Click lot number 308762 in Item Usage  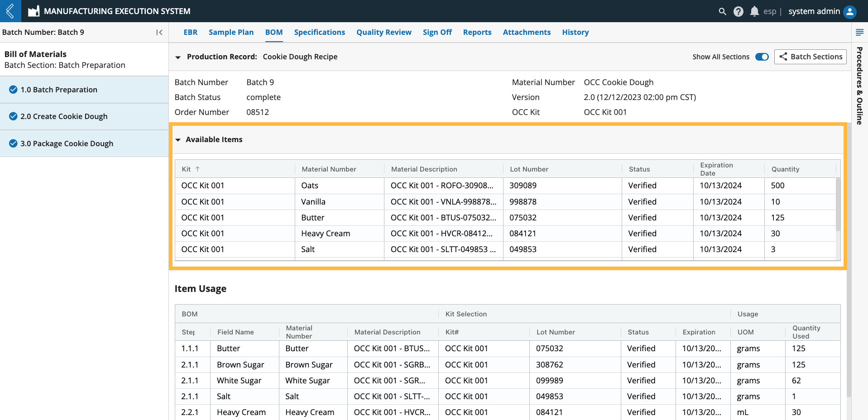(x=549, y=365)
